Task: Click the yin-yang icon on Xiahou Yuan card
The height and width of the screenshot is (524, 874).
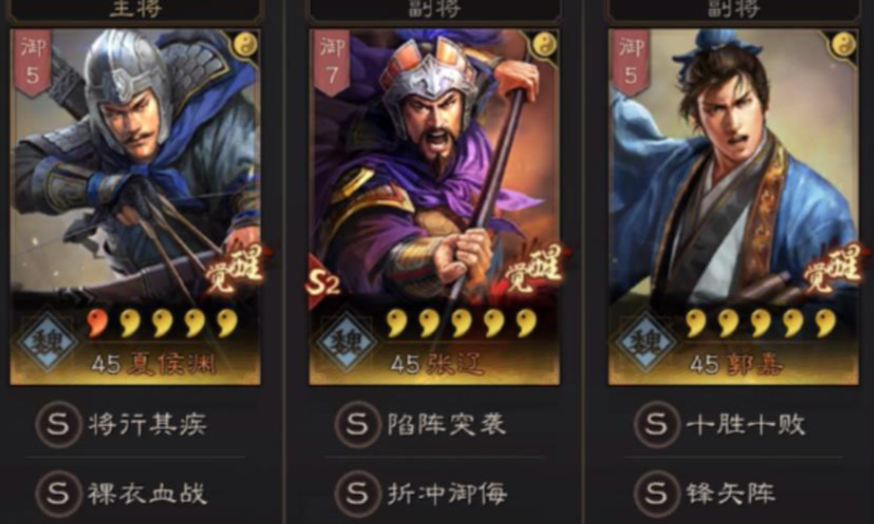Action: click(x=245, y=45)
